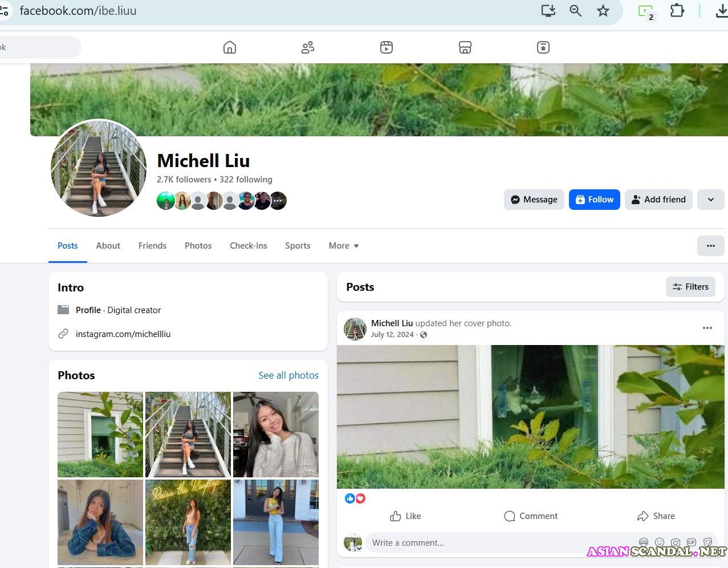Open the Raise the Rooftop neon photo

pyautogui.click(x=188, y=522)
